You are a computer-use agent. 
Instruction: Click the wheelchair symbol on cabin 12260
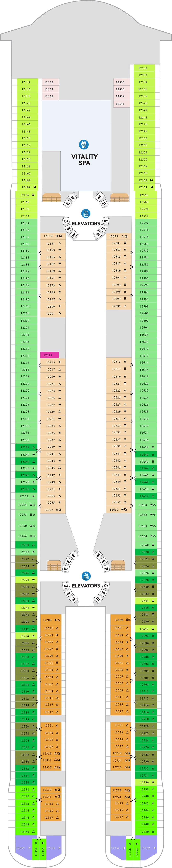pyautogui.click(x=34, y=526)
